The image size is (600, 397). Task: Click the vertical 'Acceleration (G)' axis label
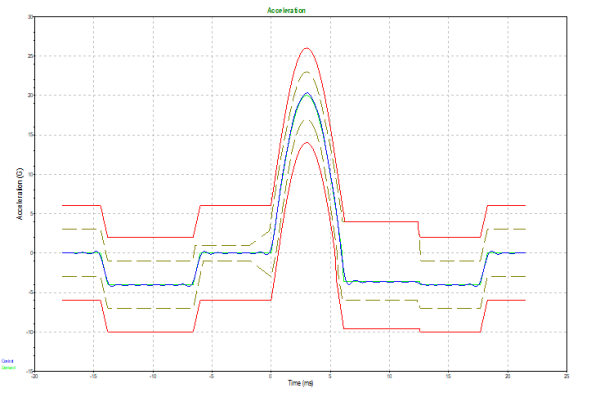click(20, 193)
